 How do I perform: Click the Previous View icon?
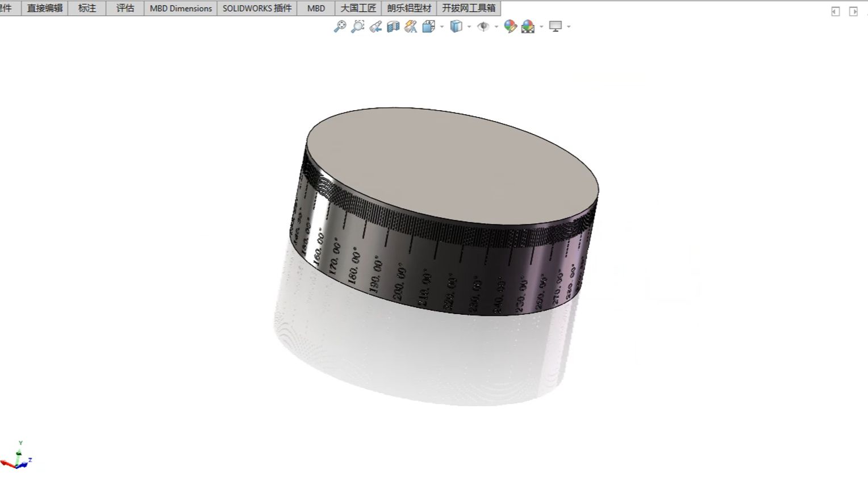(x=374, y=26)
